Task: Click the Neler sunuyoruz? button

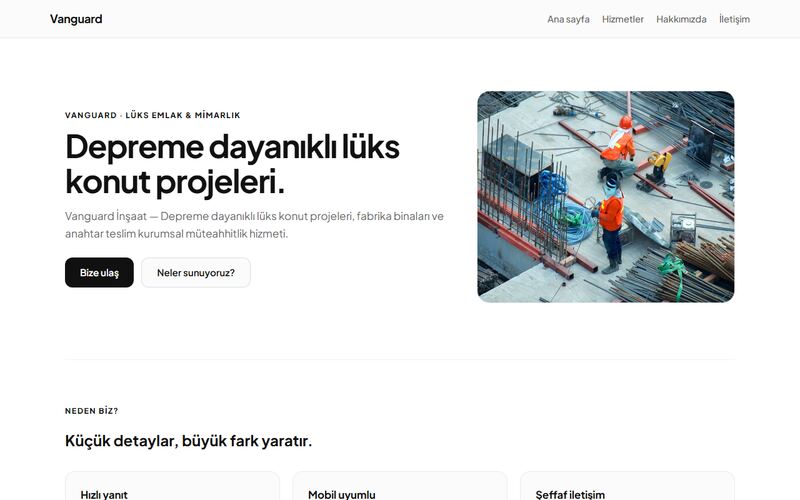Action: (x=196, y=272)
